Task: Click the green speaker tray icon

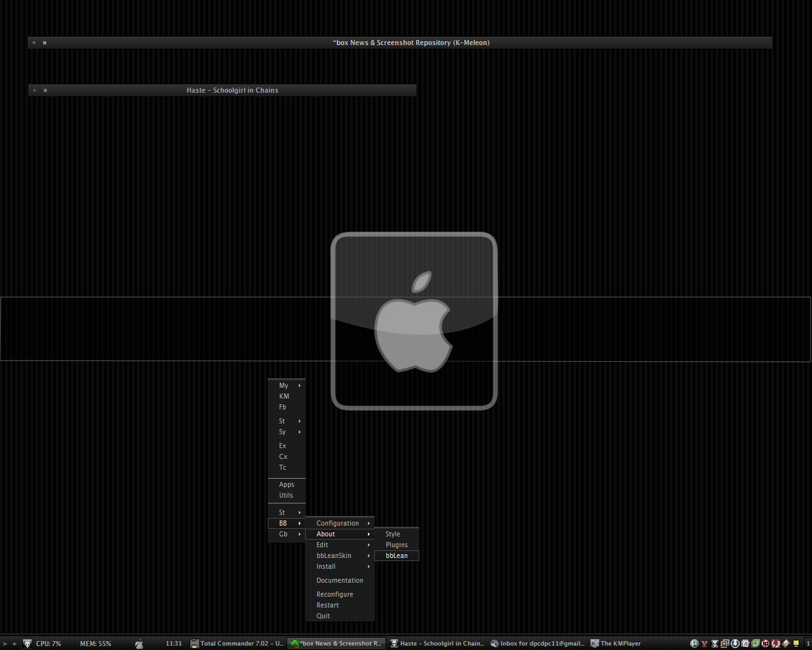Action: 756,643
